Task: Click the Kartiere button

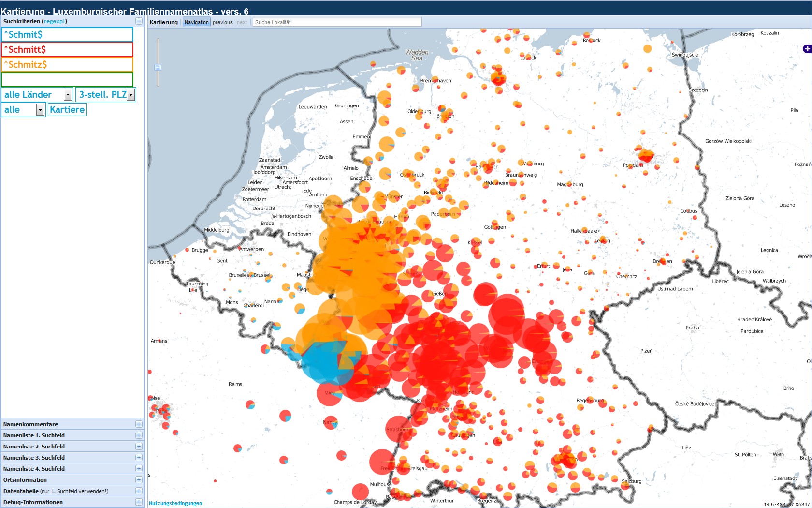Action: pos(67,110)
